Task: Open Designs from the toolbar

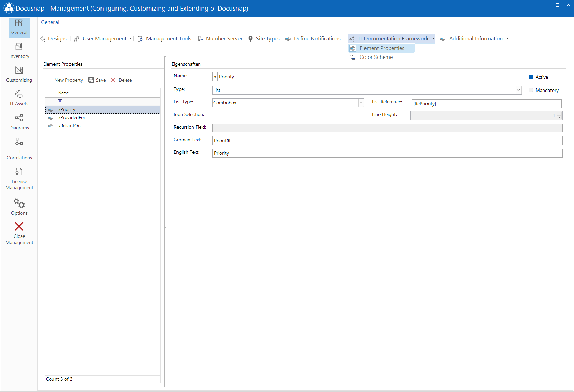Action: pyautogui.click(x=53, y=39)
